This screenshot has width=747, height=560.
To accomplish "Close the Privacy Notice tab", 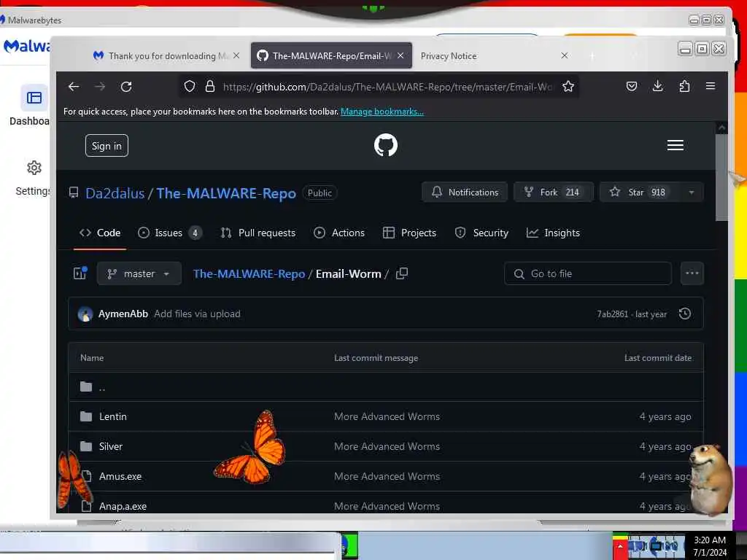I will [565, 55].
